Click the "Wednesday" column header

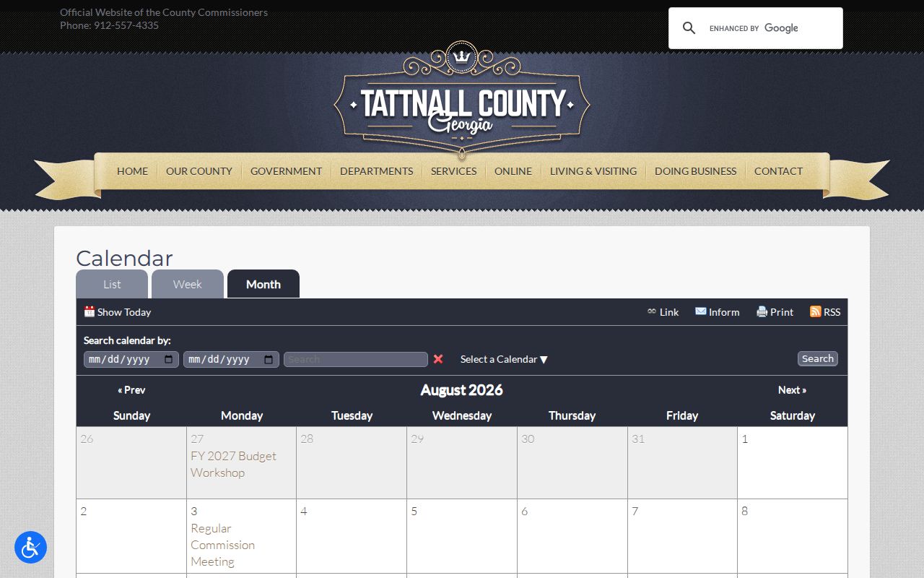coord(462,415)
